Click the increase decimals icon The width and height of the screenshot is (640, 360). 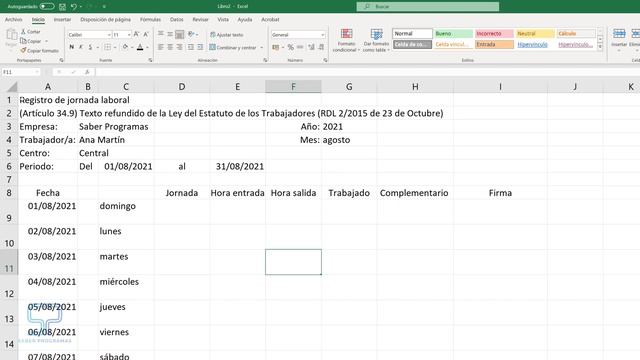311,47
